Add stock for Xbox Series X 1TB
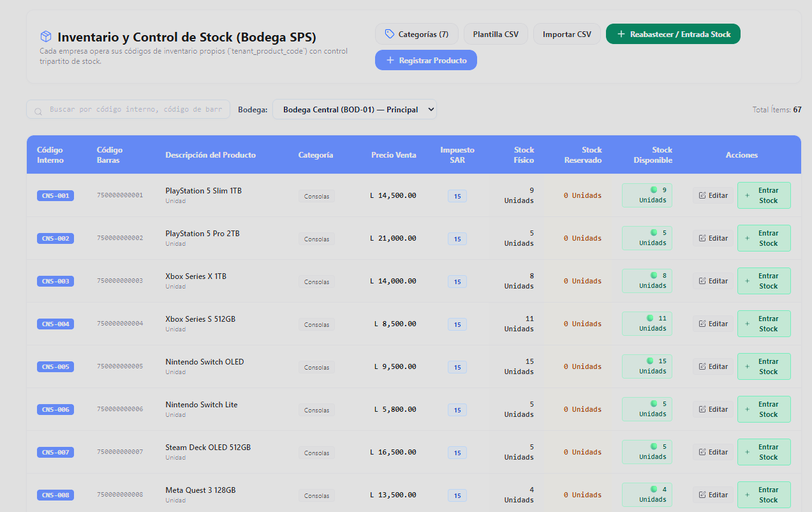 coord(764,281)
